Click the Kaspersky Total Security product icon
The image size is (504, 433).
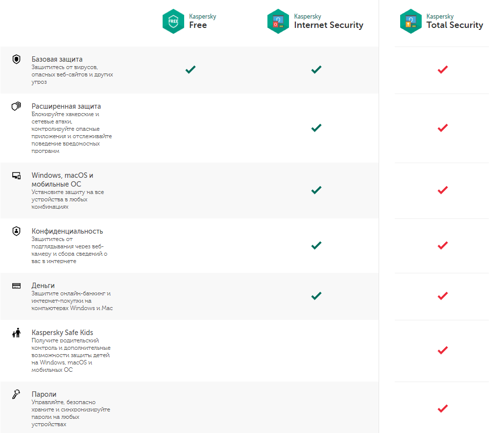coord(410,21)
